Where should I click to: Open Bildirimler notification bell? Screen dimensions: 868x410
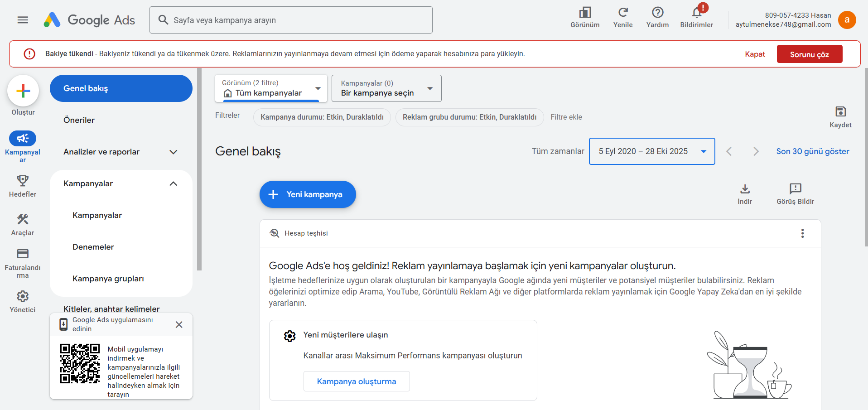(x=696, y=13)
